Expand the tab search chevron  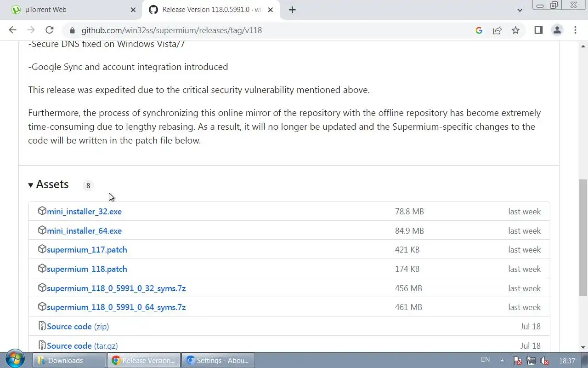[x=520, y=10]
